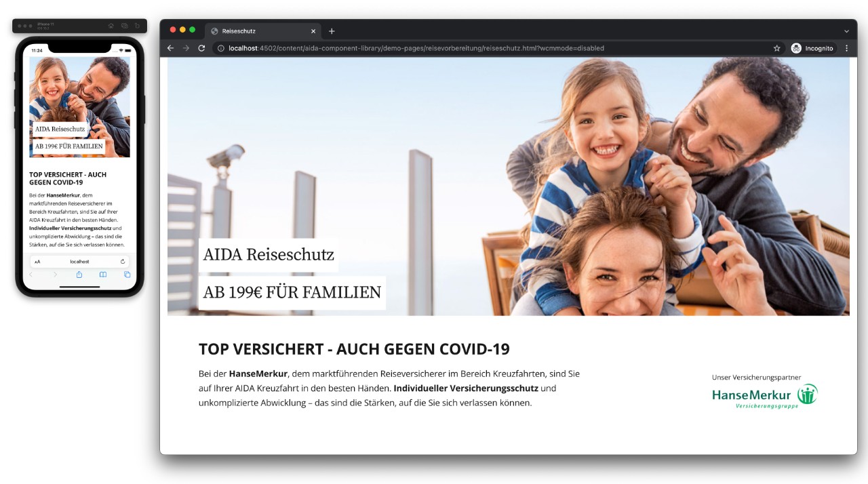Open Safari bookmarks on the iPhone

tap(103, 275)
